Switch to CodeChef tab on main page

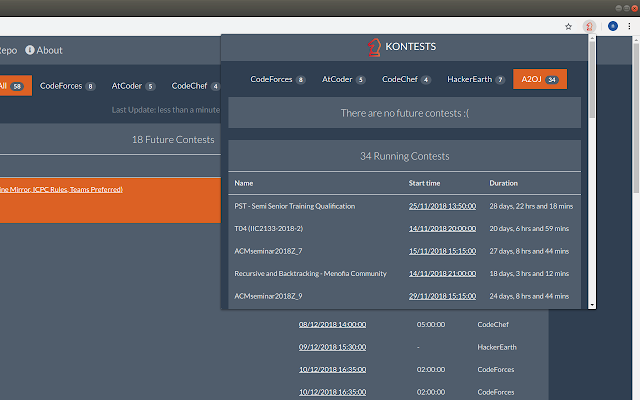[x=195, y=86]
